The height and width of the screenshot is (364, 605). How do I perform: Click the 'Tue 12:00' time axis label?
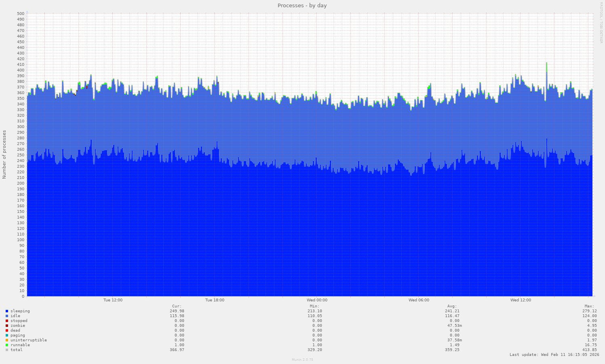click(113, 300)
